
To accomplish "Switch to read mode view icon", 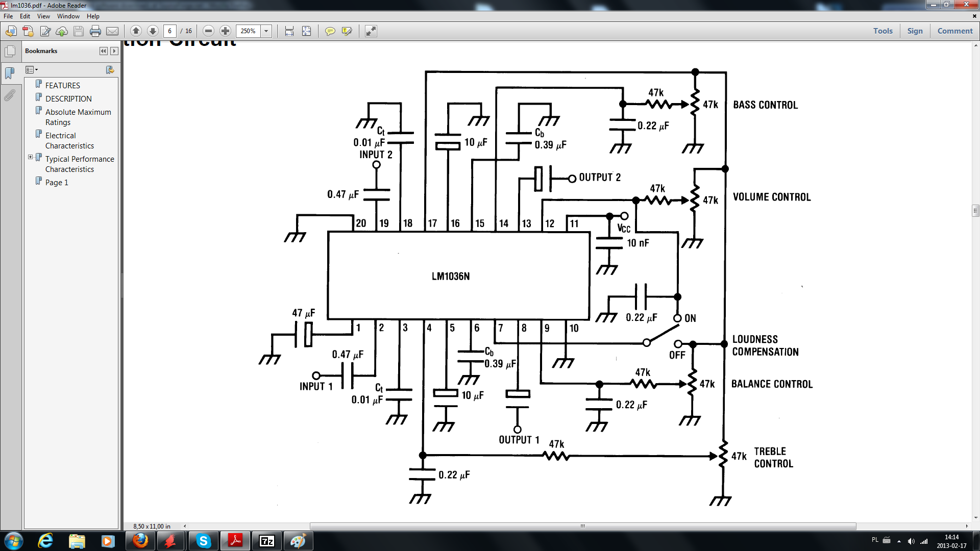I will coord(371,31).
